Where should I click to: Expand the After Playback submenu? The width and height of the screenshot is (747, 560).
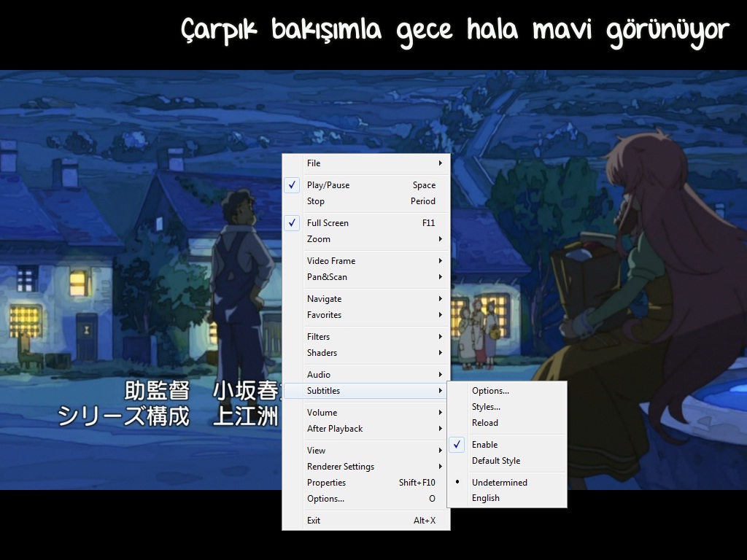tap(366, 429)
